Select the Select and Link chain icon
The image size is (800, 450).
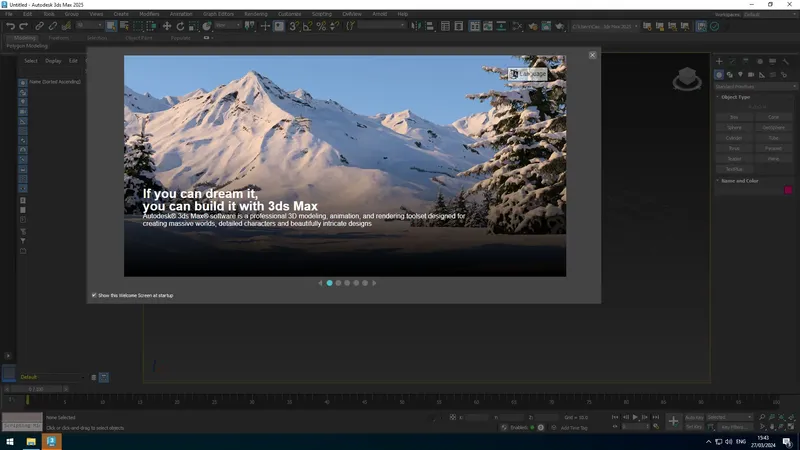[39, 26]
